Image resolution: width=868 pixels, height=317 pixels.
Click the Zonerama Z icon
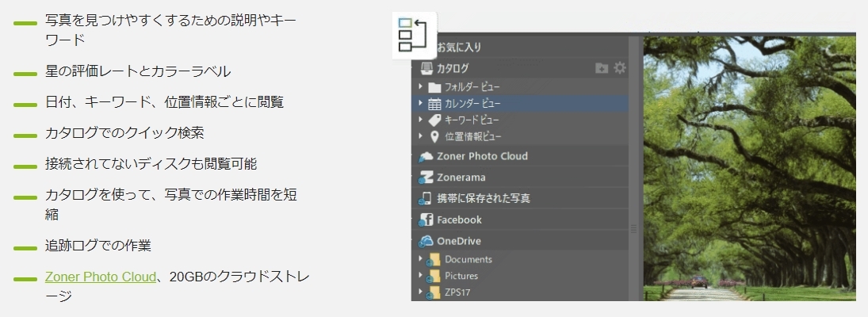426,178
